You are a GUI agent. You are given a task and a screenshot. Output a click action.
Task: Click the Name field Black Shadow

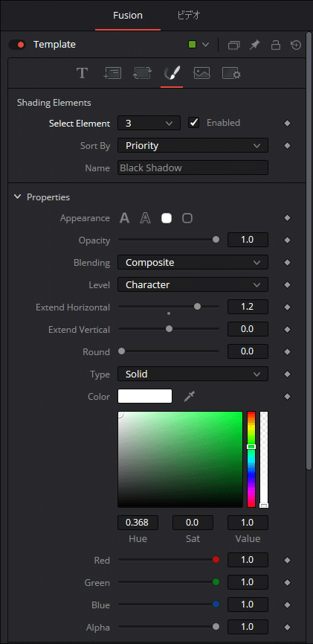pyautogui.click(x=193, y=168)
